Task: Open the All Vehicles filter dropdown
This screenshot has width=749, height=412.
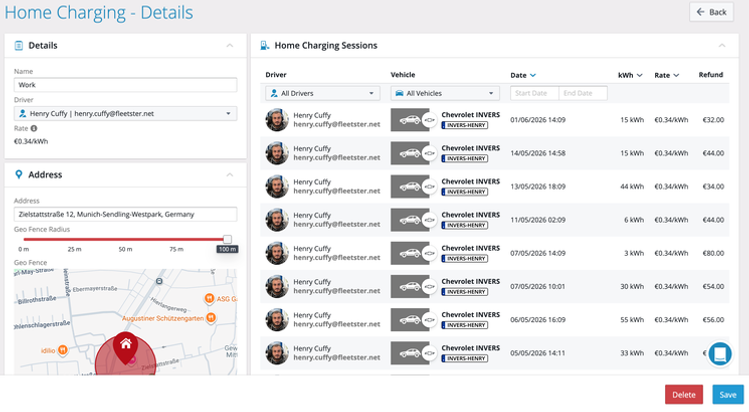Action: (x=445, y=93)
